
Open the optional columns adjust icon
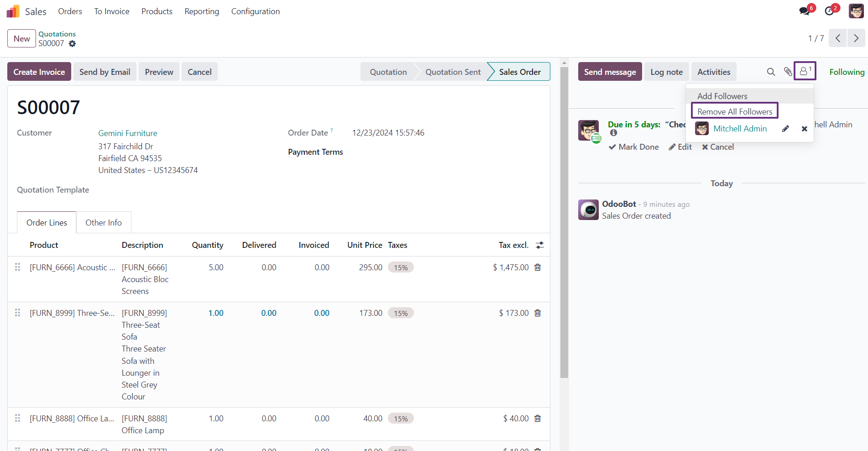tap(540, 245)
